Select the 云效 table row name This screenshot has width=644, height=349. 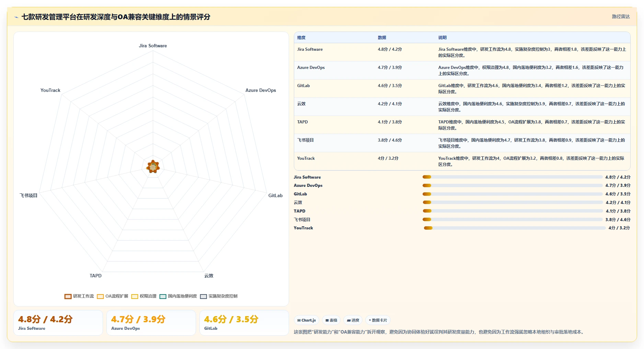[301, 104]
